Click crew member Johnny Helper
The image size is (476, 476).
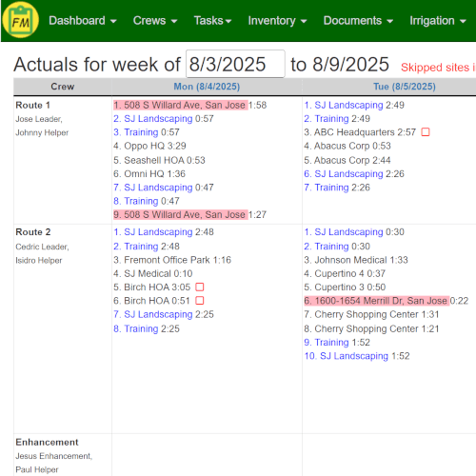pos(42,132)
